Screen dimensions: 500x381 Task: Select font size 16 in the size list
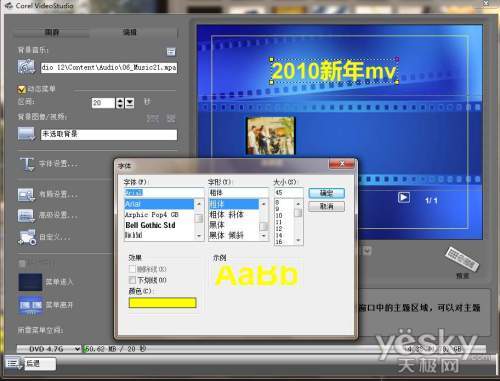284,242
